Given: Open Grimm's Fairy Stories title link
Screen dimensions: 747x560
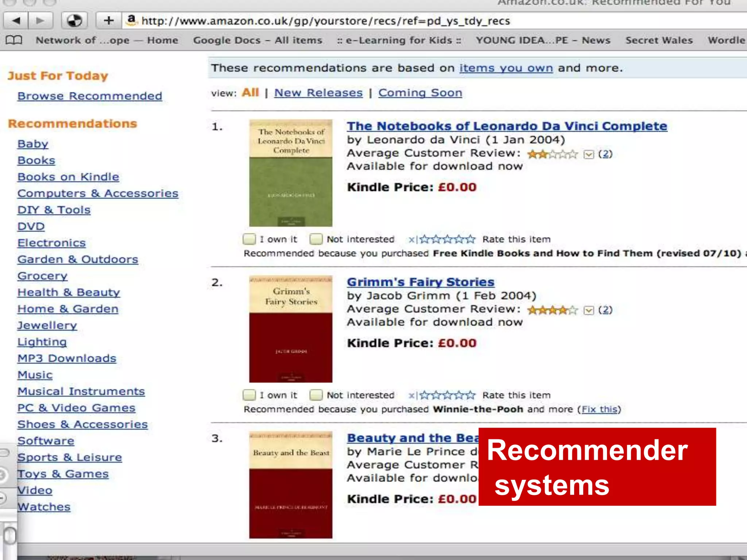Looking at the screenshot, I should pos(421,282).
